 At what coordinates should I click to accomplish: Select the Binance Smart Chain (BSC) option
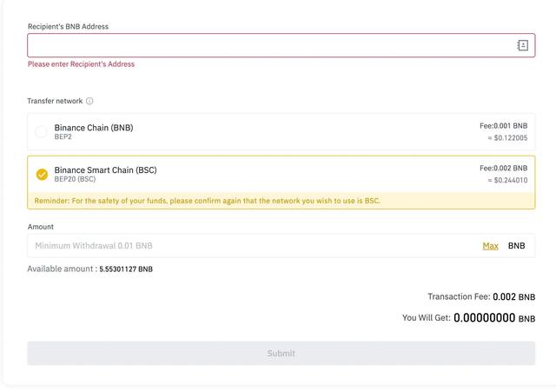pyautogui.click(x=281, y=174)
